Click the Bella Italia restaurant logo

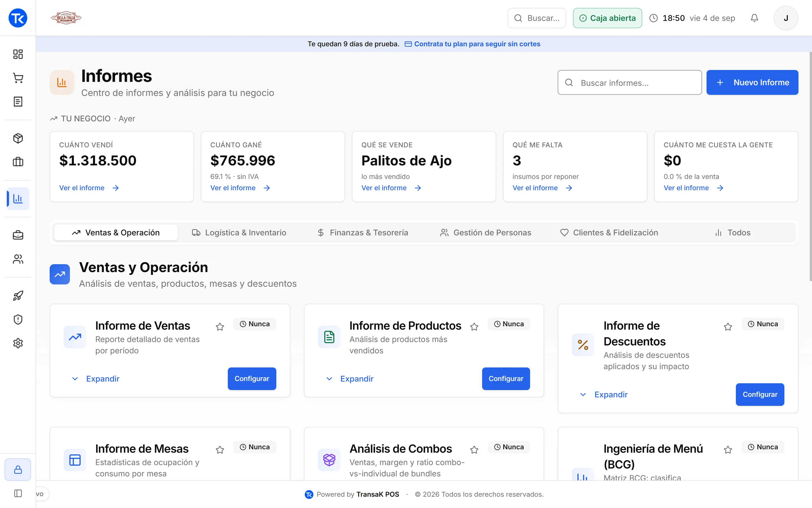pyautogui.click(x=66, y=18)
